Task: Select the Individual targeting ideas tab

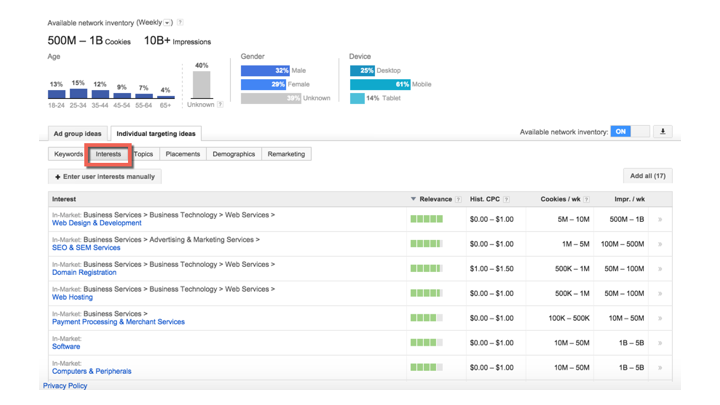Action: click(x=156, y=134)
